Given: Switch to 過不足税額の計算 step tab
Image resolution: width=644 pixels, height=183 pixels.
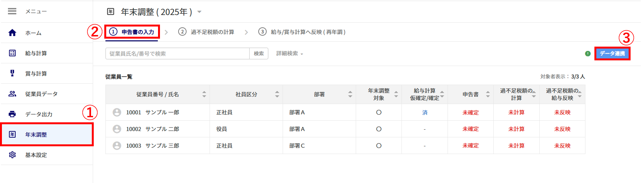Looking at the screenshot, I should [x=206, y=32].
